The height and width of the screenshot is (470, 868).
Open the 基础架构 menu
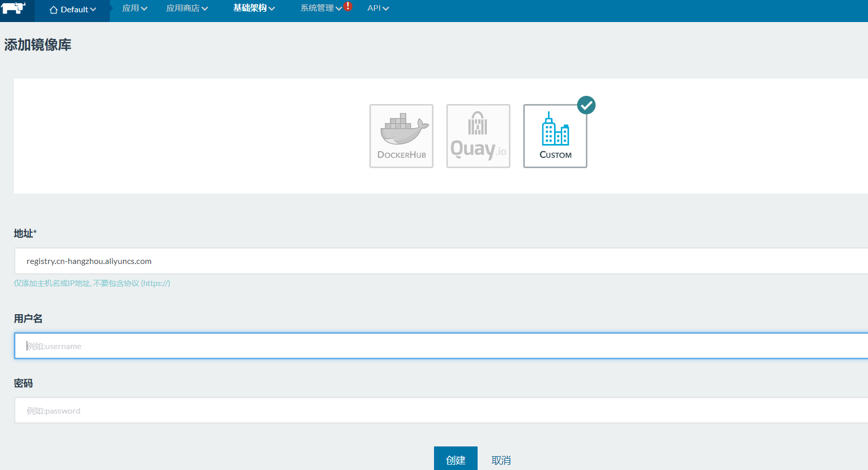[254, 8]
